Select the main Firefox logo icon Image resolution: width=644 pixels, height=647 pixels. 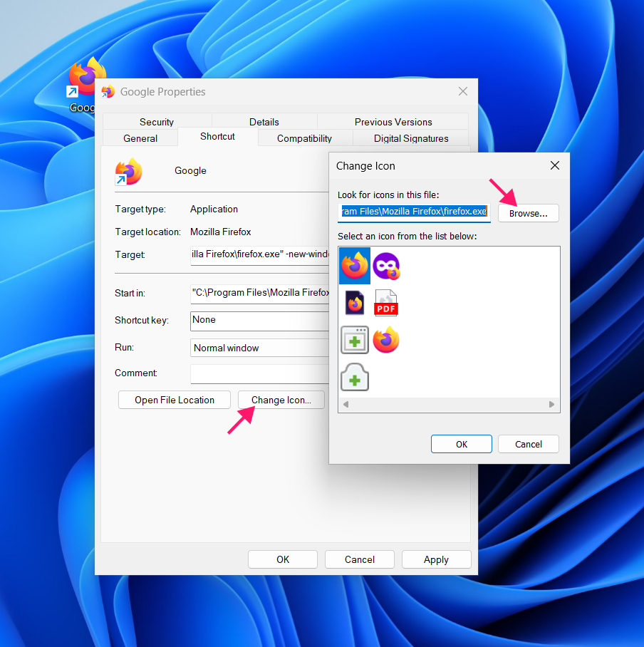coord(354,266)
